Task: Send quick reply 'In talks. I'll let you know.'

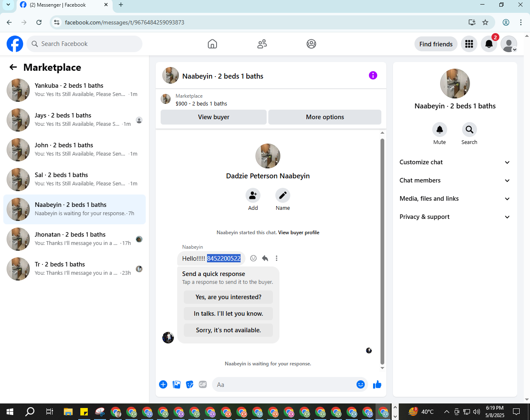Action: [x=229, y=314]
